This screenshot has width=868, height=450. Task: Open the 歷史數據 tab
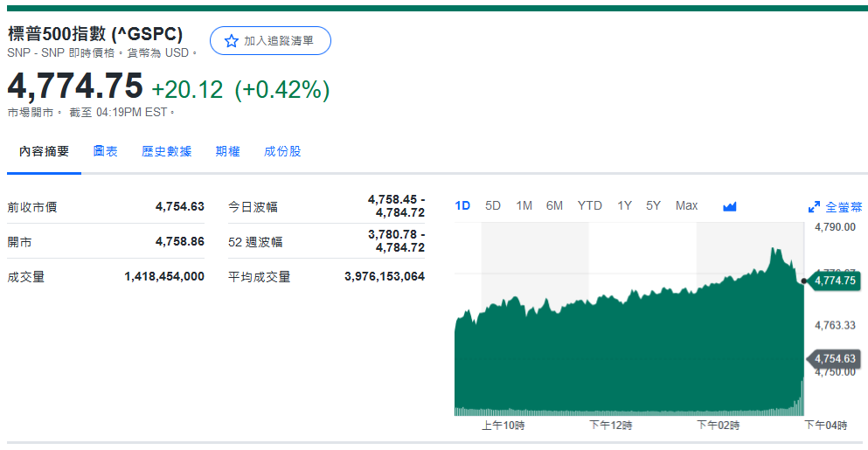click(166, 151)
